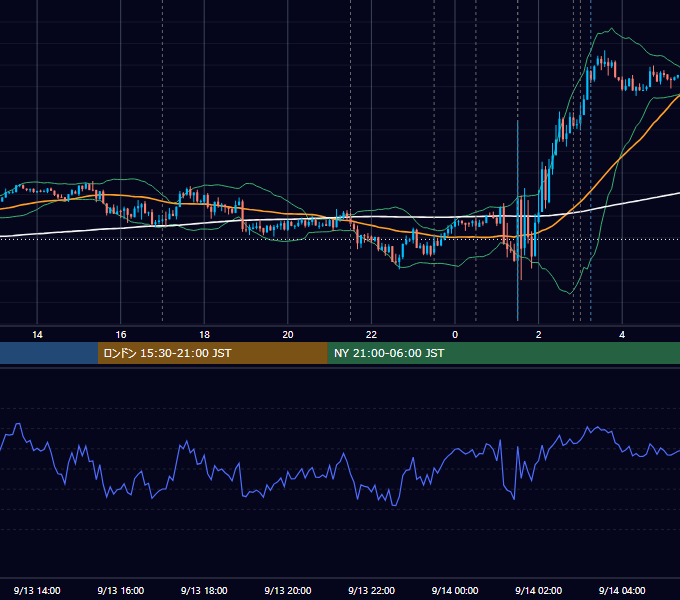The width and height of the screenshot is (680, 600).
Task: Click the 9/13 18:00 time label
Action: point(204,590)
